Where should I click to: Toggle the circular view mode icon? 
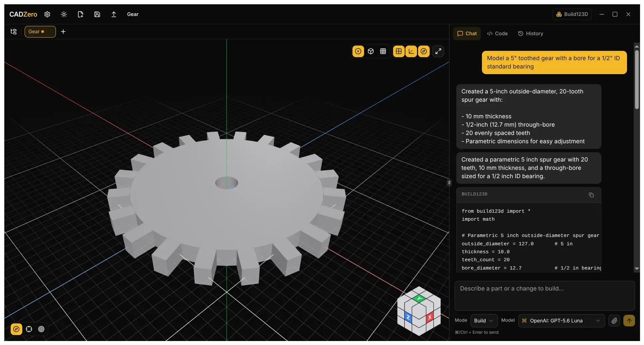pos(358,51)
